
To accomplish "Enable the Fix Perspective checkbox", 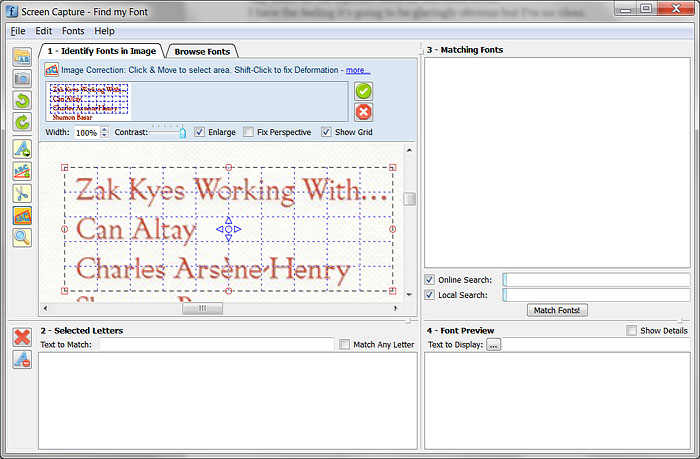I will click(x=248, y=132).
